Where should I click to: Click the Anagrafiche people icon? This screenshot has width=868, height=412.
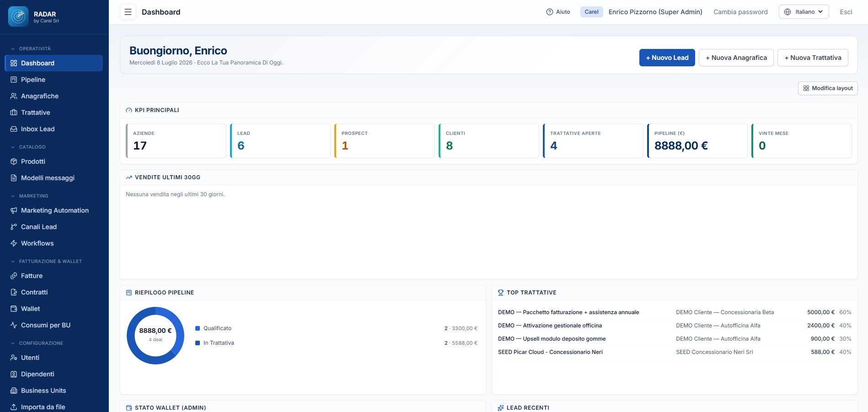pyautogui.click(x=14, y=96)
